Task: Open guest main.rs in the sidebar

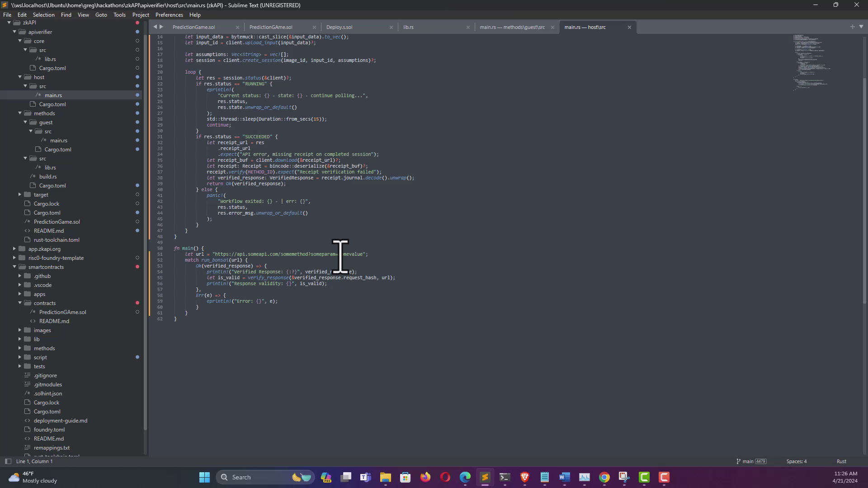Action: coord(58,141)
